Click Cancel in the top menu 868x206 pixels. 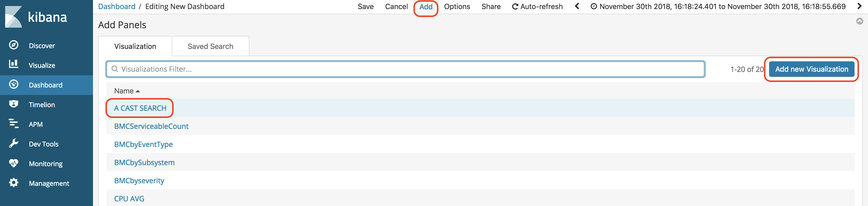tap(396, 6)
